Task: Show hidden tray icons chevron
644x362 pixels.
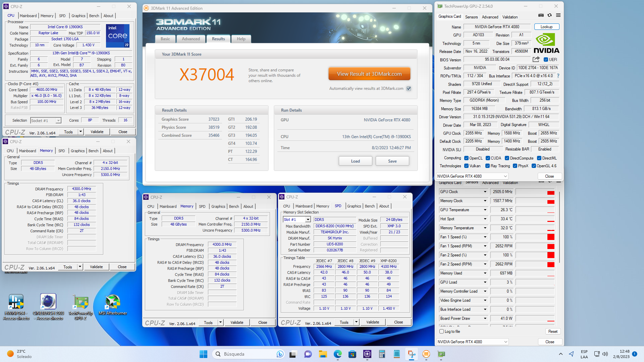Action: point(560,354)
